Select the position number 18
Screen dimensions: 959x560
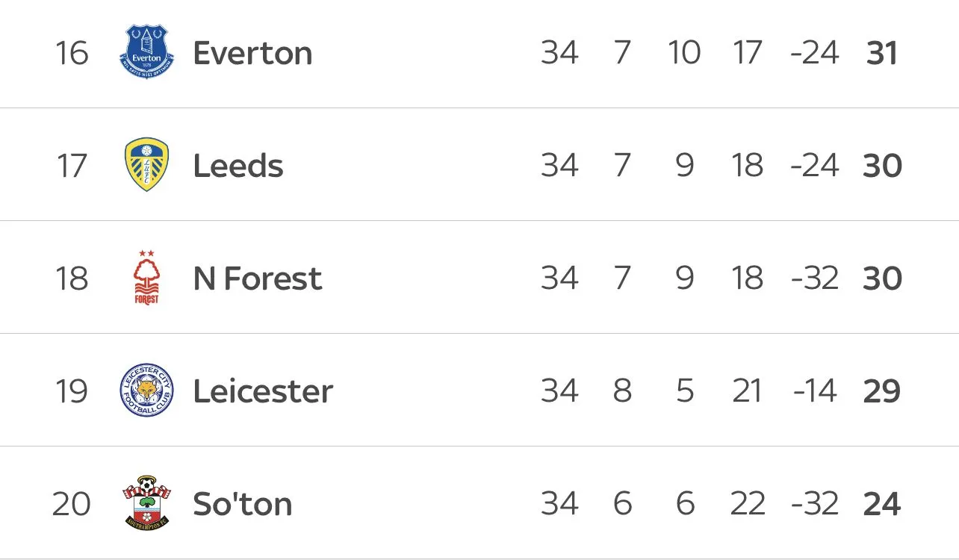click(x=72, y=279)
